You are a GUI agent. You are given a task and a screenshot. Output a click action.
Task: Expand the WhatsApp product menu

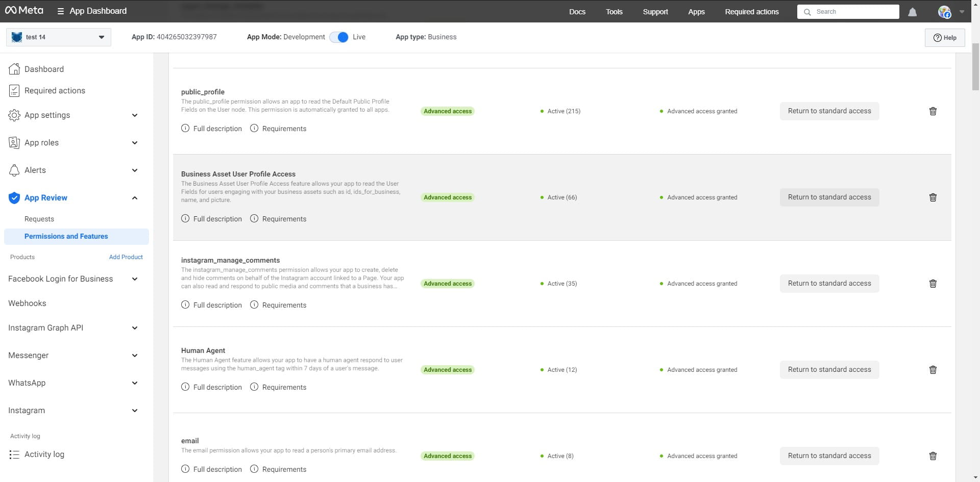click(x=134, y=383)
